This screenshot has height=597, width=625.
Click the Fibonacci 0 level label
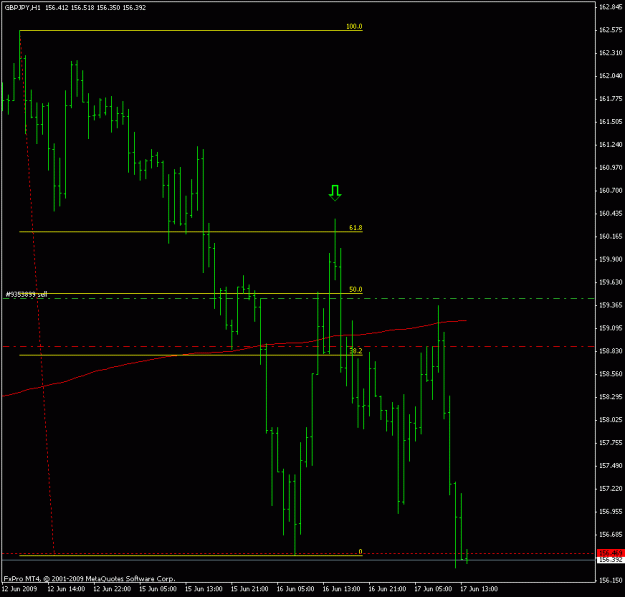360,552
